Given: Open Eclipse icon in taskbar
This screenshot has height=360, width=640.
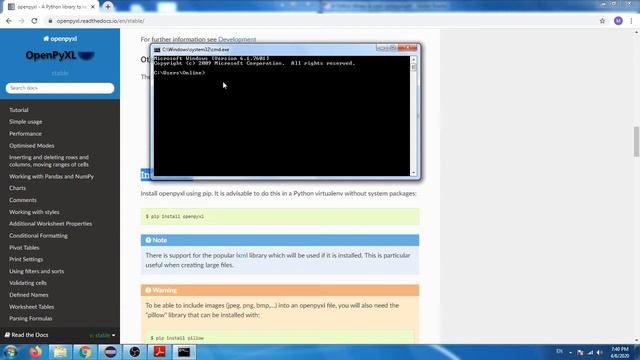Looking at the screenshot, I should click(x=110, y=352).
